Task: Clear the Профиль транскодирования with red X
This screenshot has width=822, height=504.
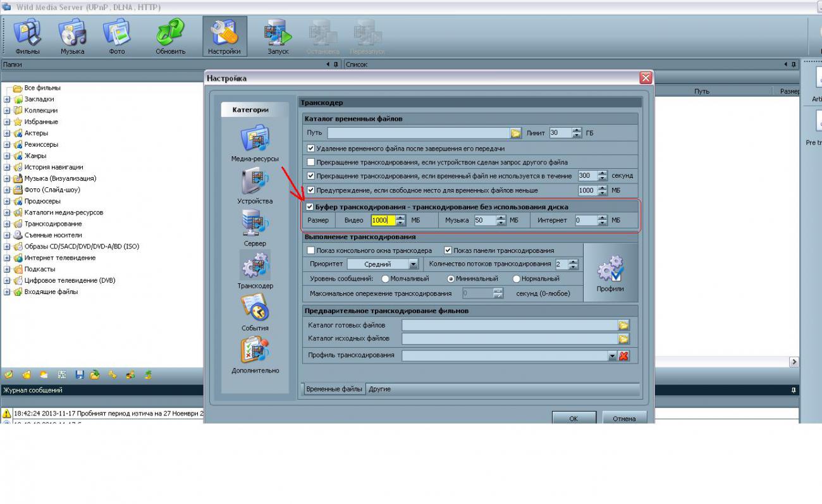Action: point(623,355)
